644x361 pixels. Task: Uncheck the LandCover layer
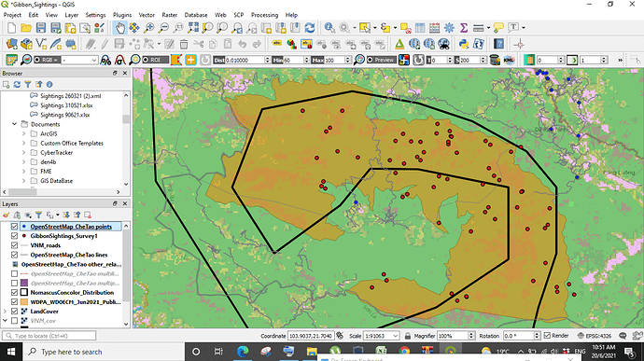point(14,312)
